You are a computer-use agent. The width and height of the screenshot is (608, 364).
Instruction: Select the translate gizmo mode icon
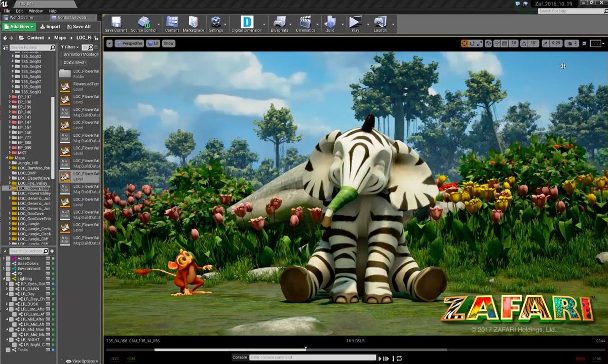465,44
